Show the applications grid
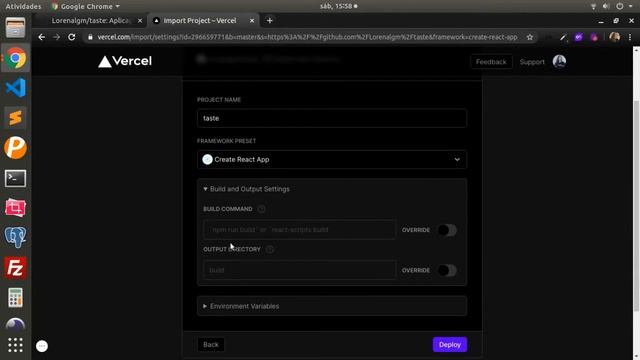The height and width of the screenshot is (360, 640). tap(16, 345)
